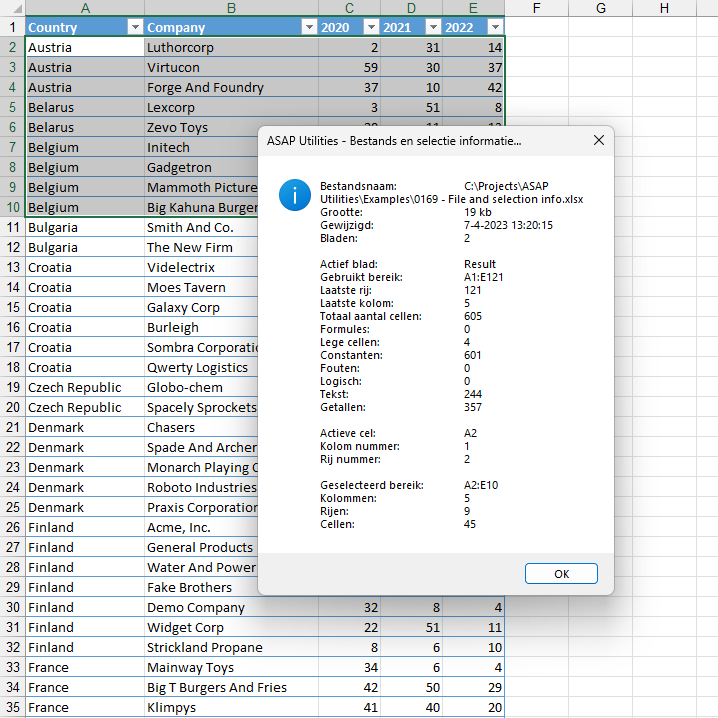The width and height of the screenshot is (718, 718).
Task: Click the Country header cell
Action: [85, 27]
